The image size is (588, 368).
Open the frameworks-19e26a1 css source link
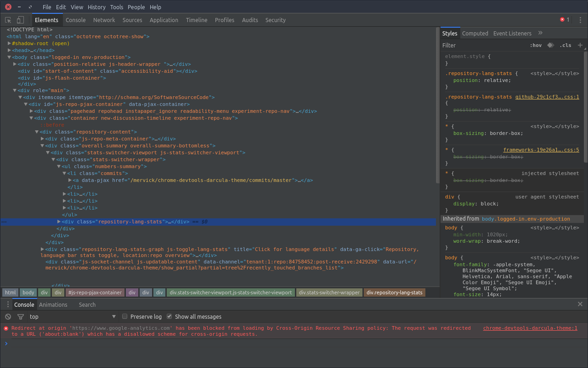(x=541, y=150)
